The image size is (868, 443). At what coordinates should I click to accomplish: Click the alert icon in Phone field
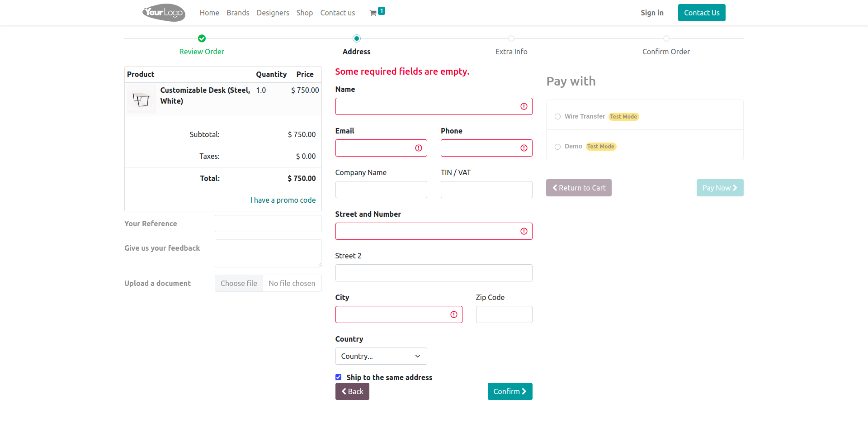tap(524, 148)
